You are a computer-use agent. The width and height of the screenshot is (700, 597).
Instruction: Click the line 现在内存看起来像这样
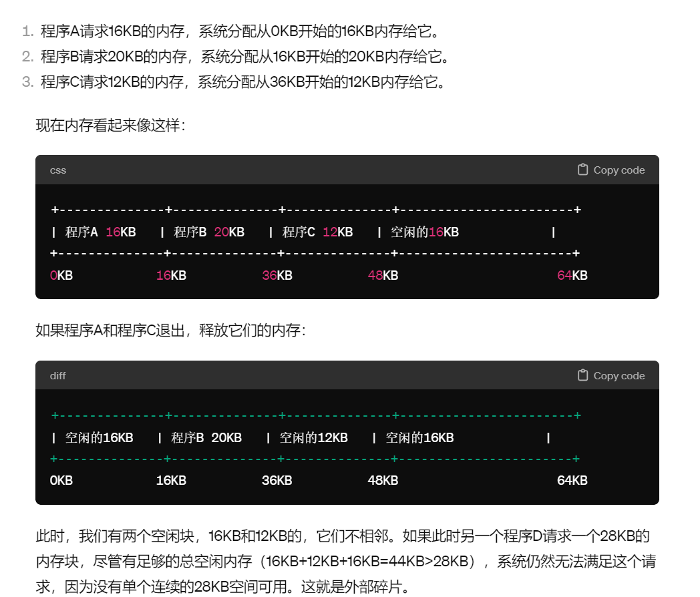(110, 125)
